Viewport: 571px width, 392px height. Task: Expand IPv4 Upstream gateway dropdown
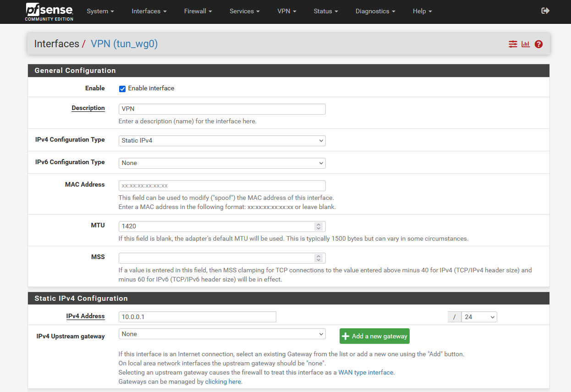click(222, 334)
